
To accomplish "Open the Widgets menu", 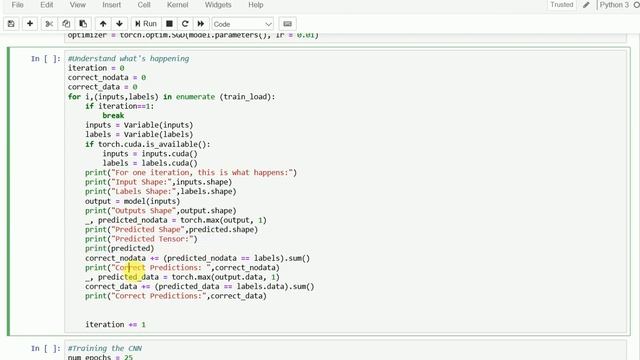I will [218, 5].
